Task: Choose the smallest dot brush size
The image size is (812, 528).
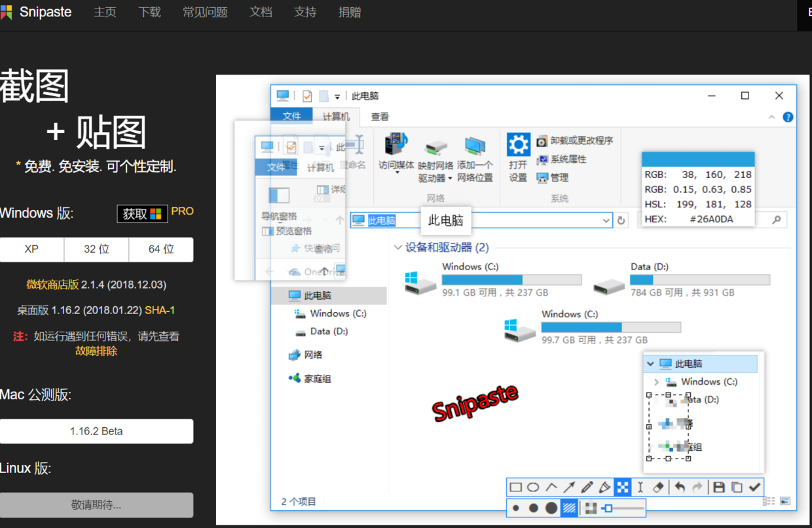Action: pyautogui.click(x=516, y=508)
